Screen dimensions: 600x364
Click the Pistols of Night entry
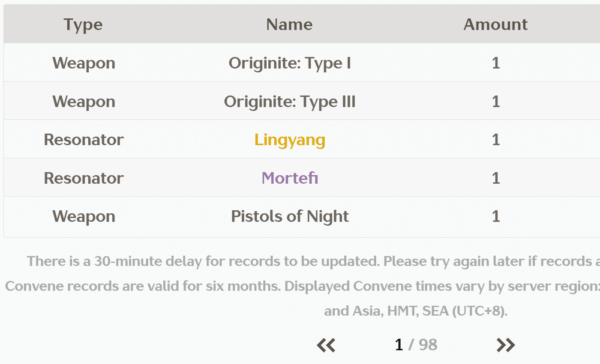coord(290,216)
